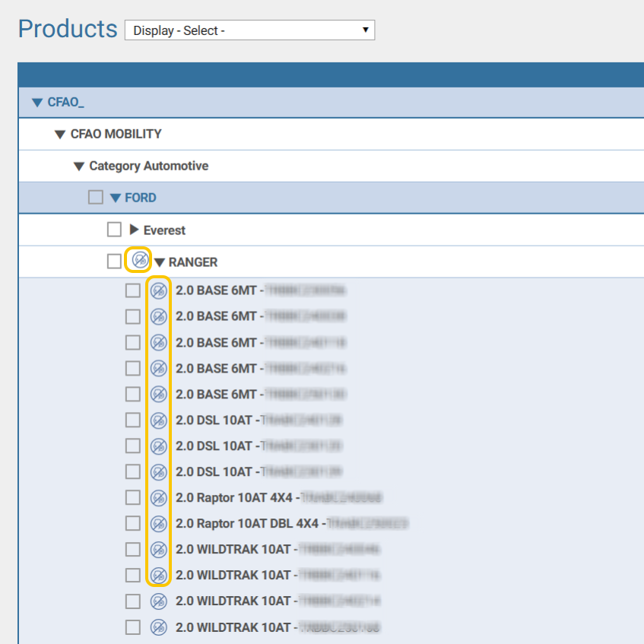Select the 2.0 Raptor 10AT 4X4 checkbox
Viewport: 644px width, 644px height.
[132, 498]
